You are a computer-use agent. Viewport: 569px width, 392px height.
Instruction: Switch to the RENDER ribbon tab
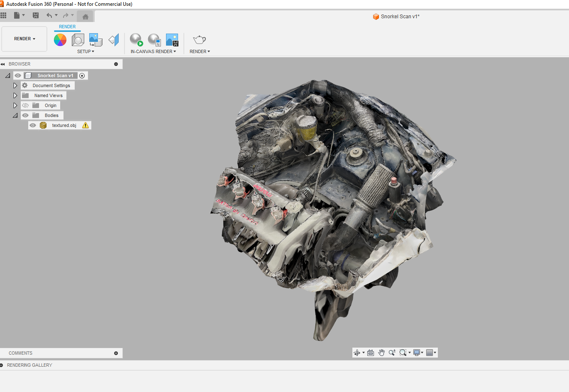(67, 26)
